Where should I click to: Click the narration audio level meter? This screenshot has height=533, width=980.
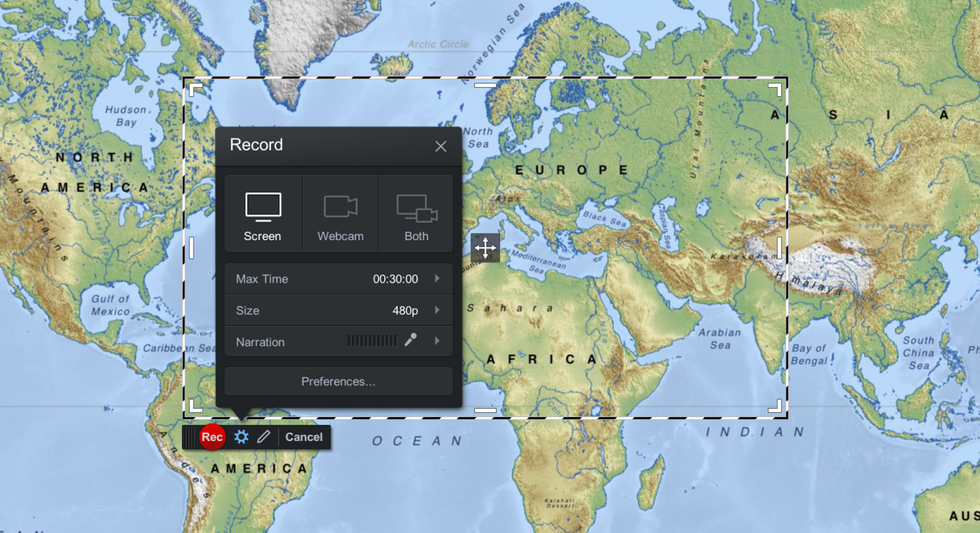click(x=372, y=341)
